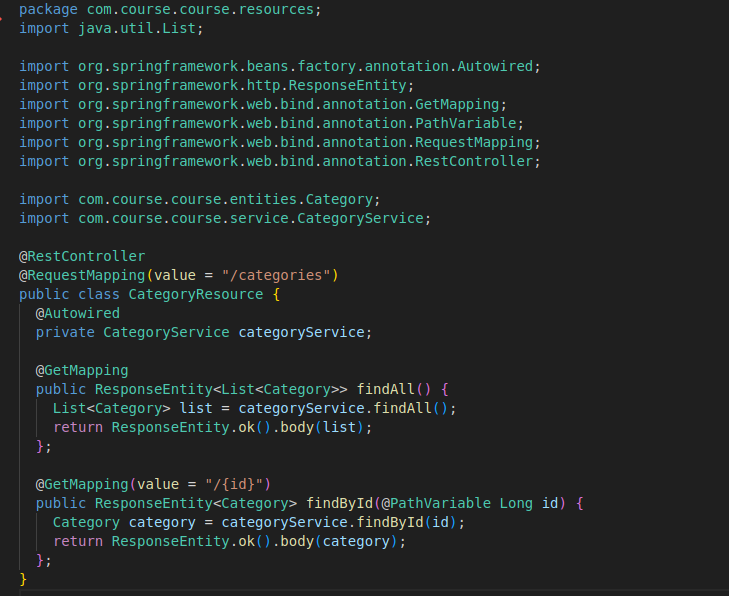This screenshot has width=729, height=596.
Task: Click the import of entities.Category
Action: (199, 199)
